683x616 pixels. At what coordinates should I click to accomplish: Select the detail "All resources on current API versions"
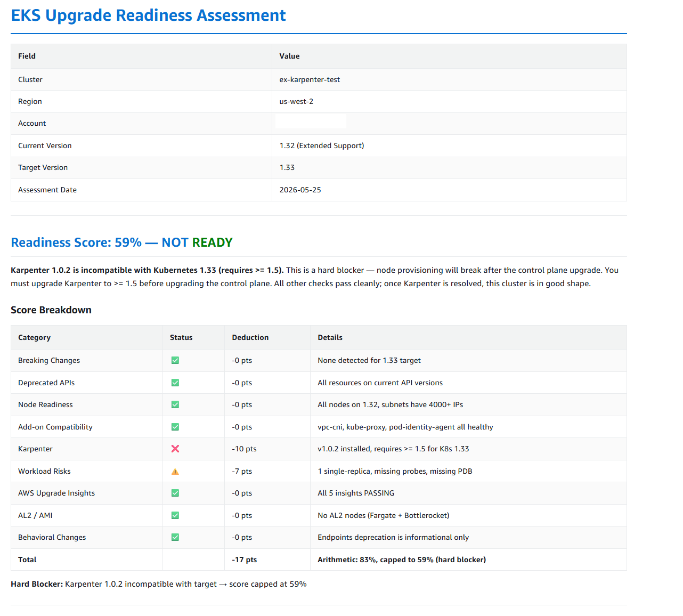pos(380,383)
